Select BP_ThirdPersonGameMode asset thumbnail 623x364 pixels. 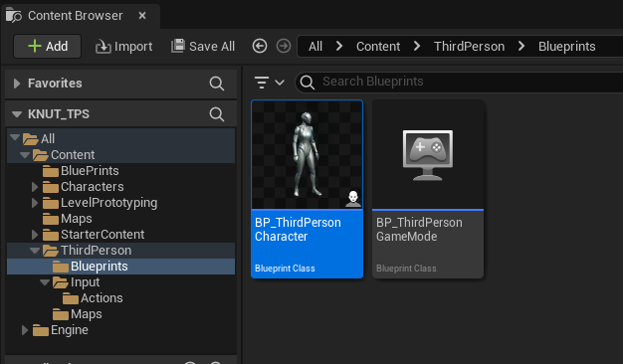(428, 154)
